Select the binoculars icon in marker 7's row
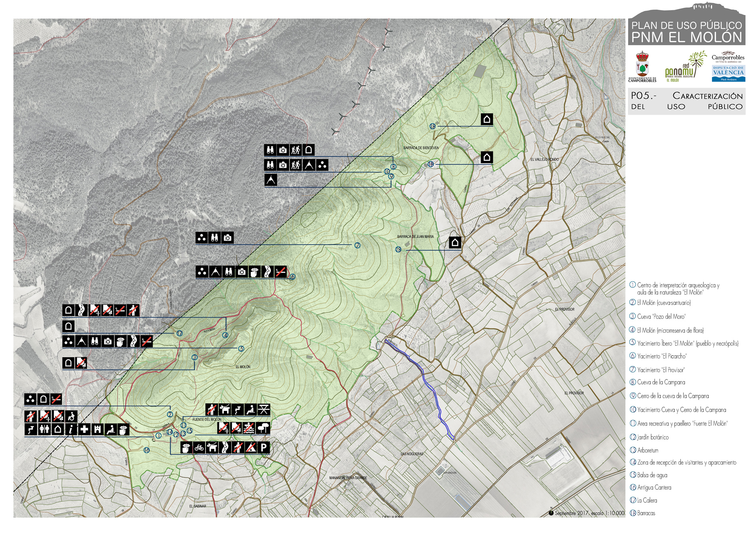Viewport: 756px width, 535px height. pyautogui.click(x=215, y=238)
